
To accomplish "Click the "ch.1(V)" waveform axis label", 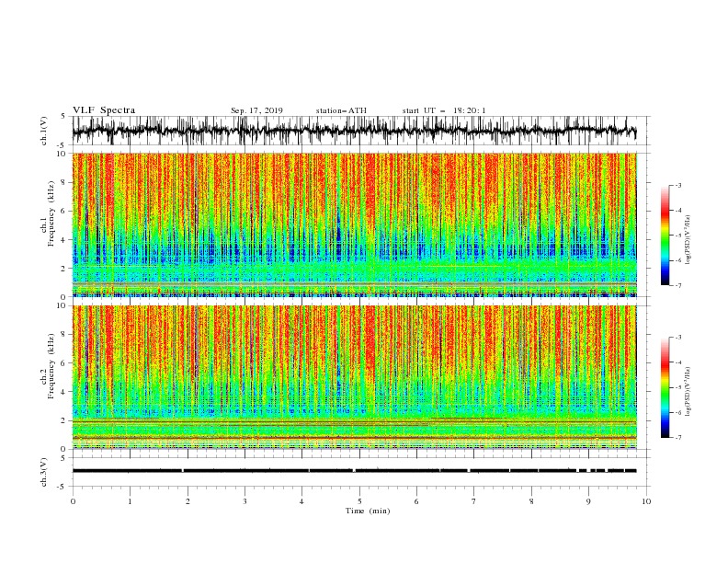I will click(44, 131).
